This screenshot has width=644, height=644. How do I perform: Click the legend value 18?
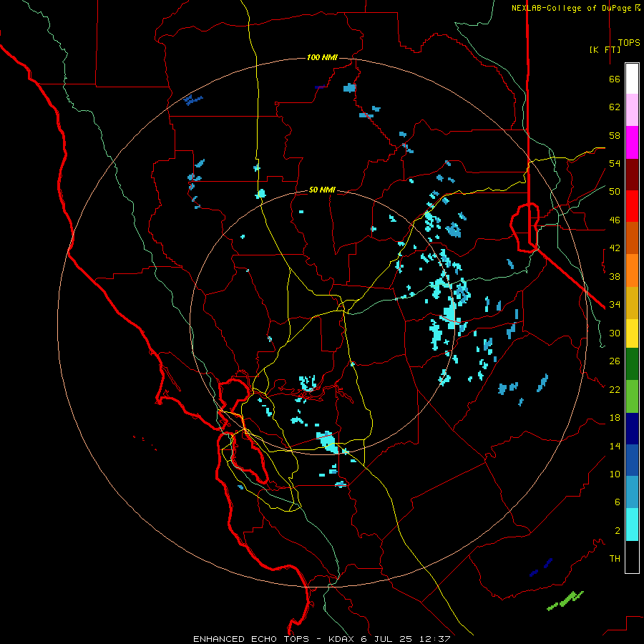pyautogui.click(x=615, y=418)
